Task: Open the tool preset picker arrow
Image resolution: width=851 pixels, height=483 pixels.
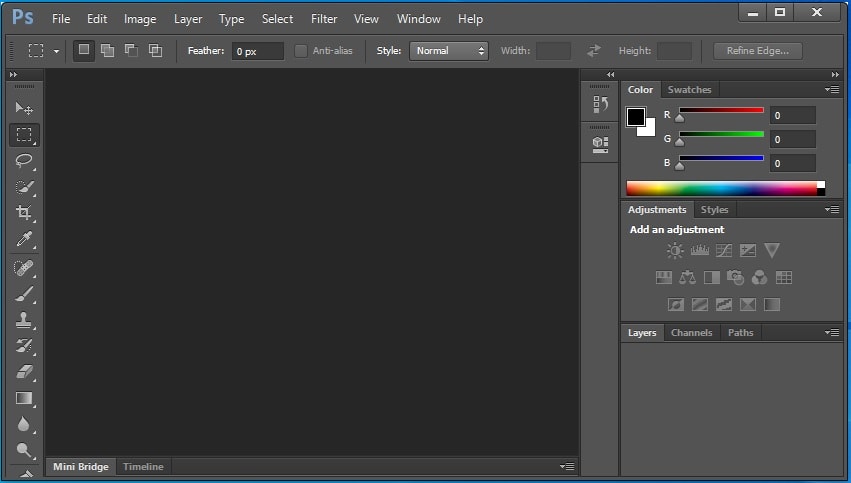Action: (56, 52)
